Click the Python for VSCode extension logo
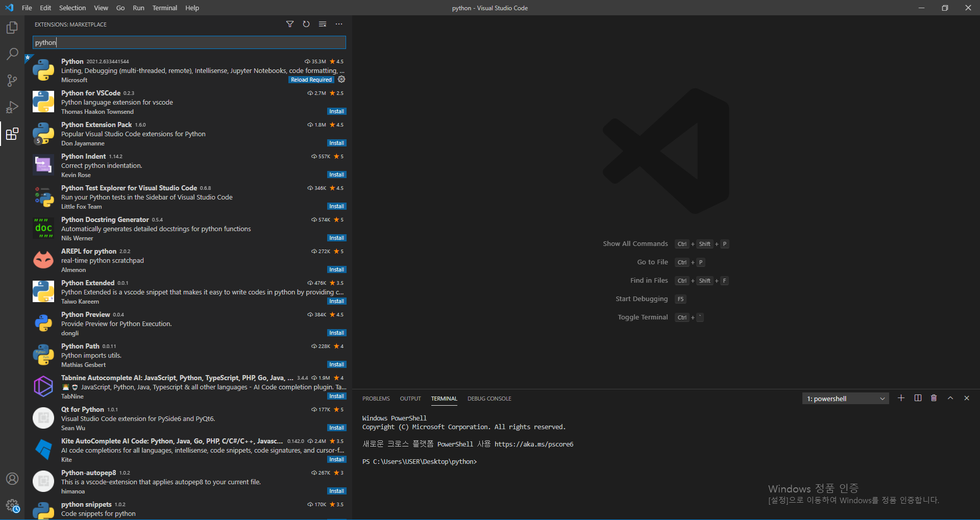Viewport: 980px width, 520px height. click(x=43, y=102)
